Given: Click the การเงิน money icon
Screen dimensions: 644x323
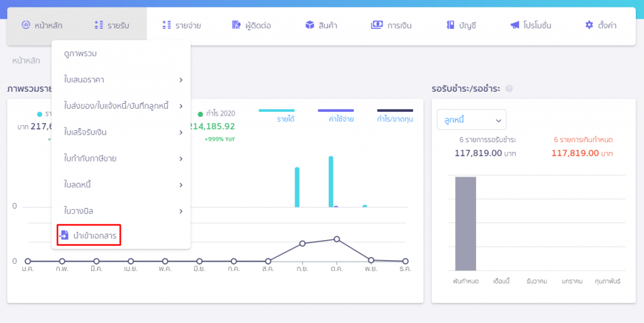Looking at the screenshot, I should pos(377,26).
